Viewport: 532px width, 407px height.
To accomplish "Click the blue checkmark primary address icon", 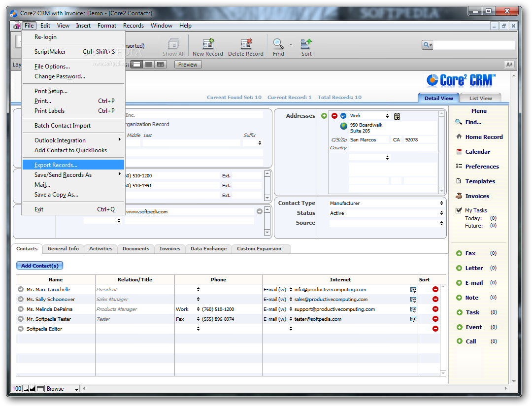I will (343, 116).
